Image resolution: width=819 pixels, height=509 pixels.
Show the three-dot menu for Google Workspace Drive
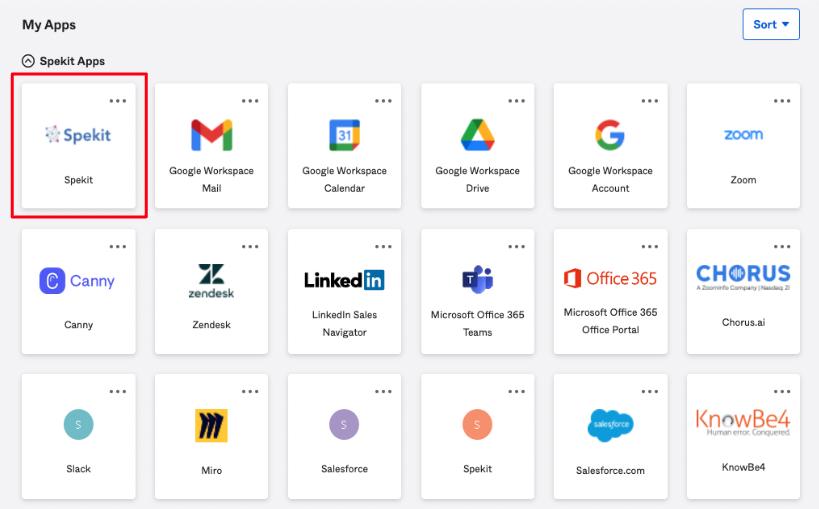pos(517,101)
